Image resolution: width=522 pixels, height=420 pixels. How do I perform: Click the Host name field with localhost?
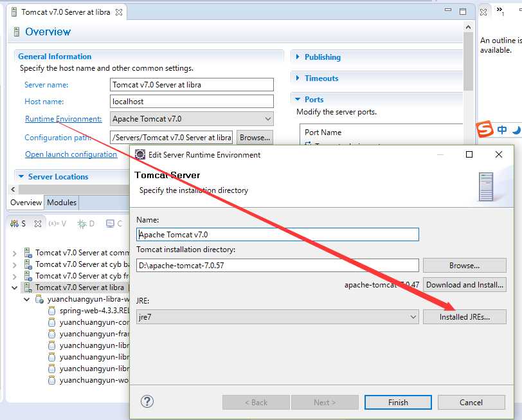(192, 101)
